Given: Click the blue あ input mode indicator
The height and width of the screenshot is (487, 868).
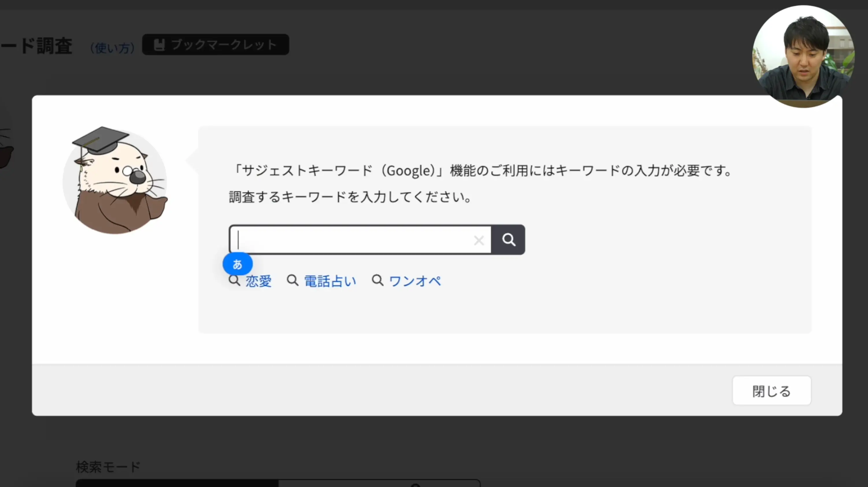Looking at the screenshot, I should (x=238, y=264).
